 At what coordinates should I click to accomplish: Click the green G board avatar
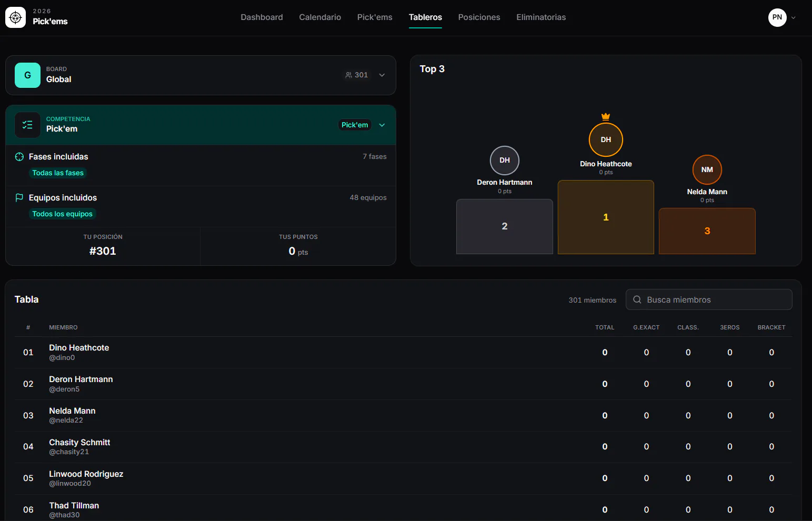pos(27,75)
